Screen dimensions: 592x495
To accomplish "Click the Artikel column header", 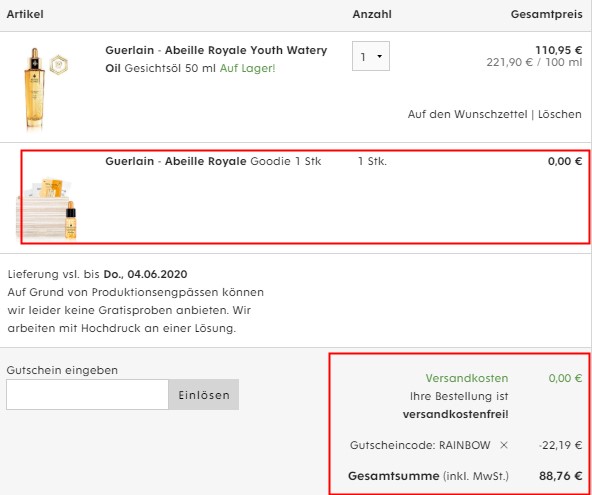I will click(x=25, y=14).
